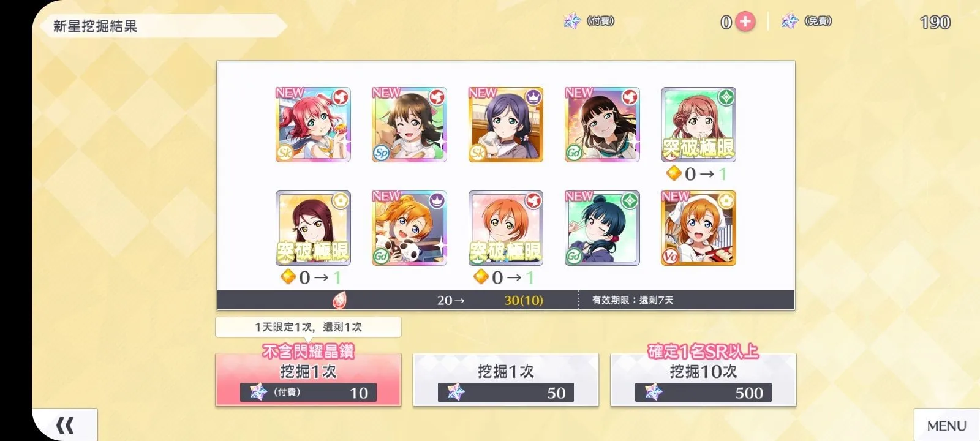The height and width of the screenshot is (441, 980).
Task: Select the orange-haired girl with panda card
Action: [x=409, y=228]
